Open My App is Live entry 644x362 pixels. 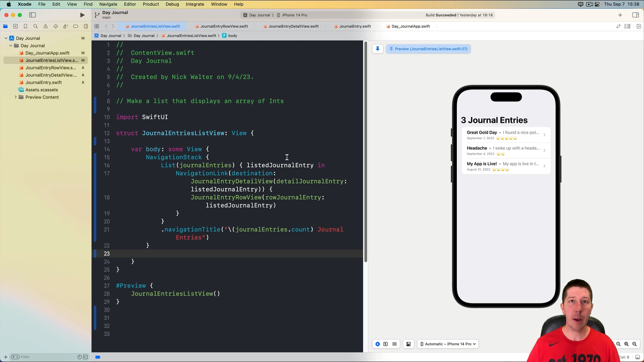(506, 166)
